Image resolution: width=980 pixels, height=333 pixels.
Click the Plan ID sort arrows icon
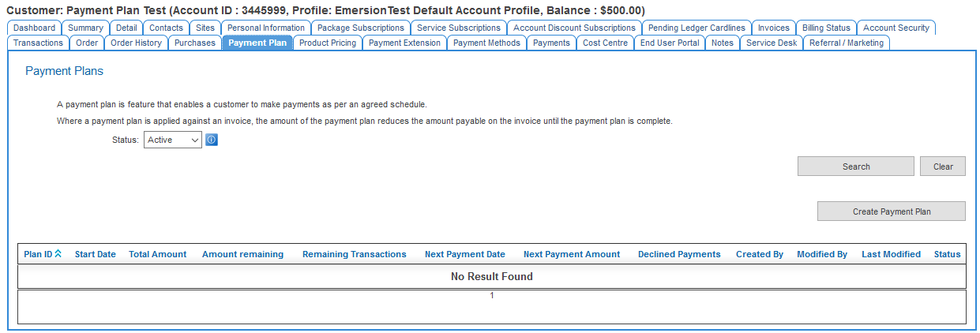coord(58,254)
